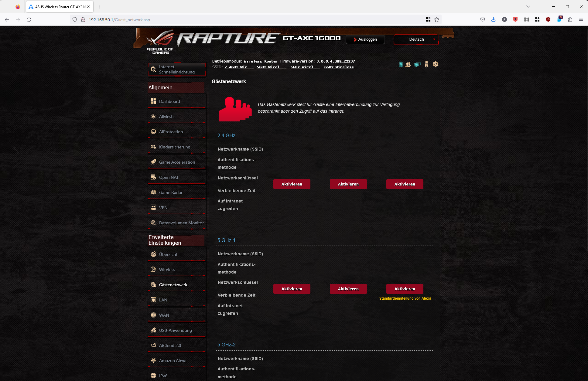Image resolution: width=588 pixels, height=381 pixels.
Task: Open the Firefox extensions puzzle icon
Action: [570, 20]
